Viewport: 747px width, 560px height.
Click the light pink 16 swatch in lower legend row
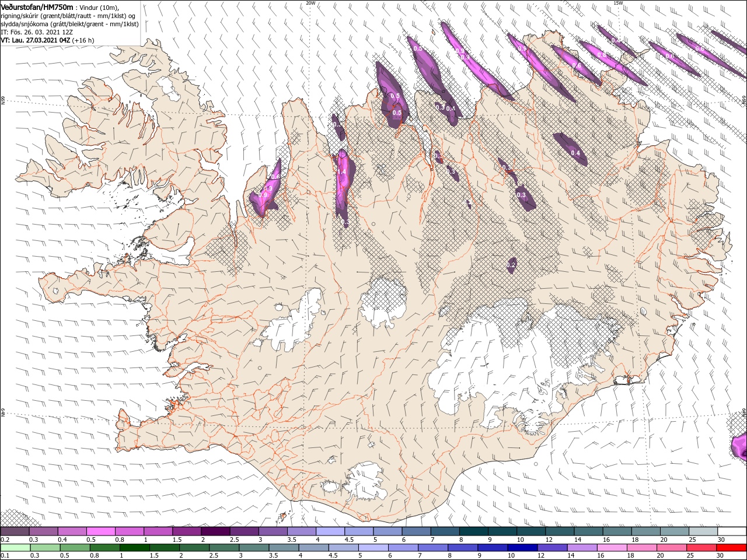click(611, 548)
